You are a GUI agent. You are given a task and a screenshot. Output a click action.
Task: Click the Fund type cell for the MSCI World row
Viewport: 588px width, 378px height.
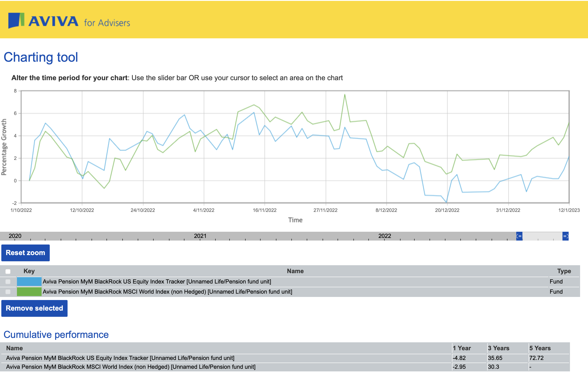(556, 292)
